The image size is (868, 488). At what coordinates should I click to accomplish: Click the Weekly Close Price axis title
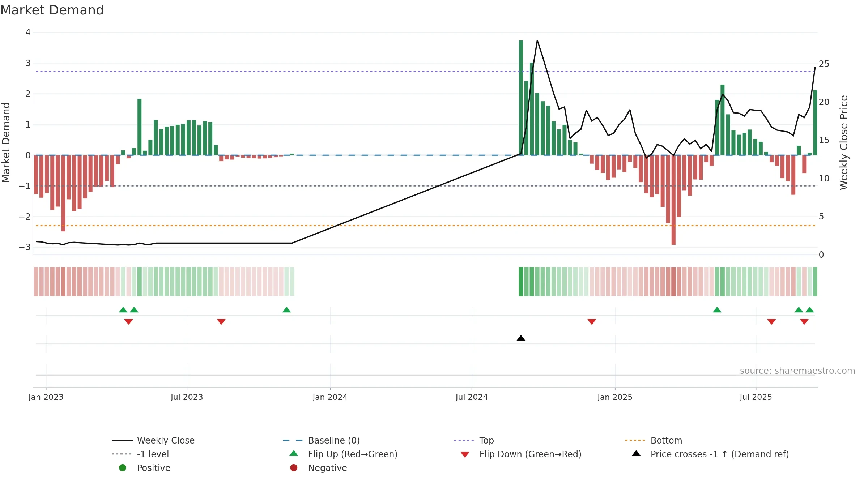tap(844, 142)
